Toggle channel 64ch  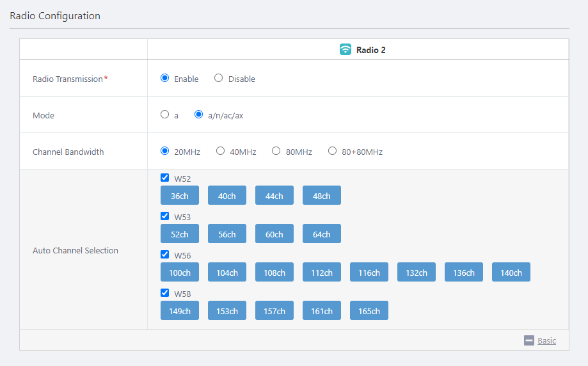[x=322, y=234]
